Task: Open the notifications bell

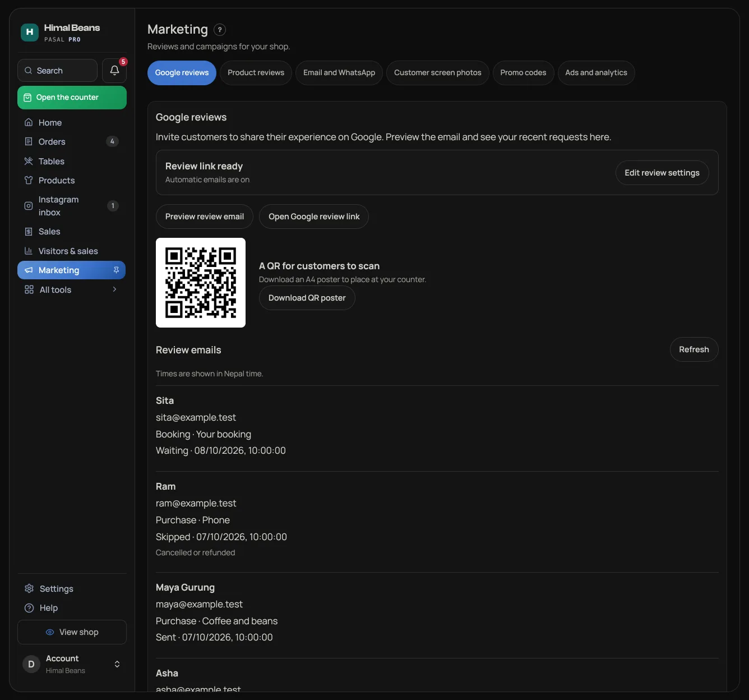Action: coord(114,71)
